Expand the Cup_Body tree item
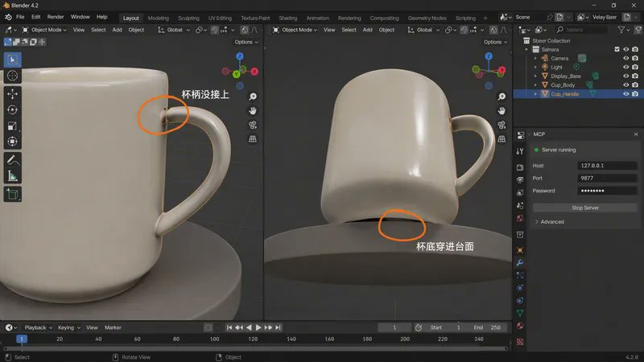Screen dimensions: 644x362 pos(535,85)
